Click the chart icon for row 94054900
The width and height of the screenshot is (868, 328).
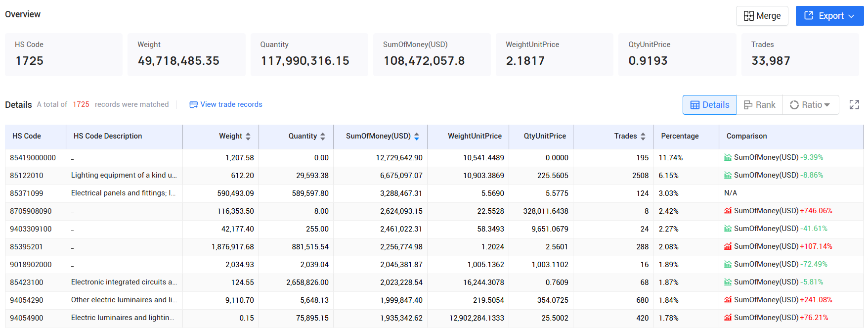[728, 318]
